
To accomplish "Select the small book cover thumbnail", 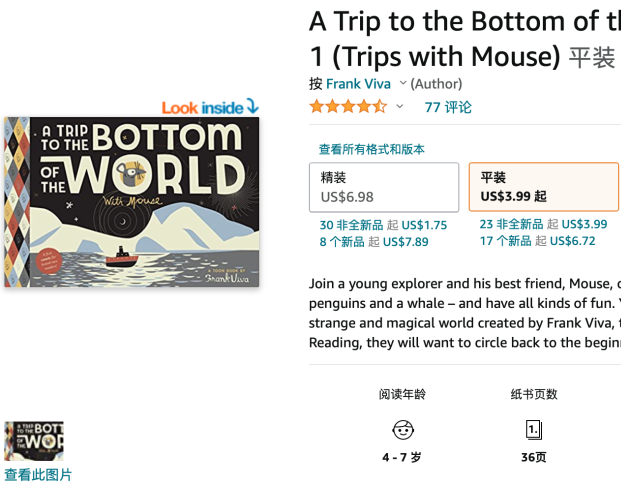I will 34,440.
